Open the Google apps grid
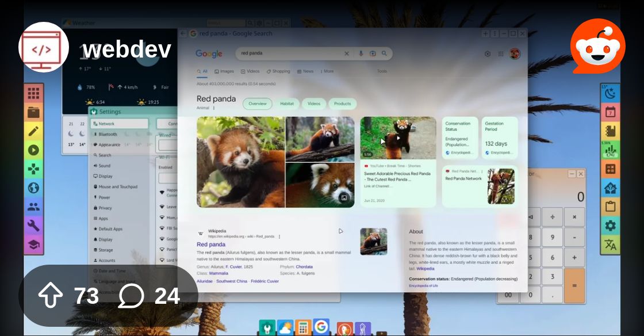 (x=501, y=54)
